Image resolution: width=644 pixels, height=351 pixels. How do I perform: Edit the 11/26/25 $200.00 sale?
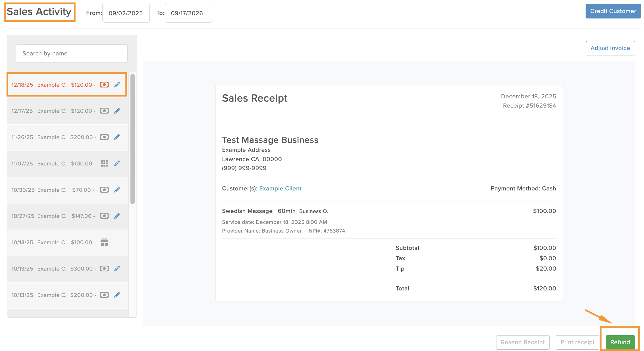(x=117, y=137)
